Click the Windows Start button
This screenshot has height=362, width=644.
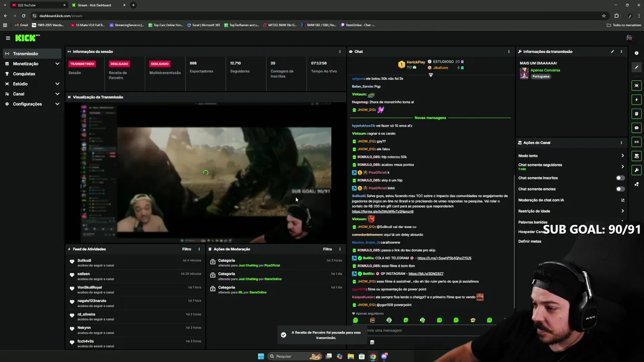coord(261,356)
